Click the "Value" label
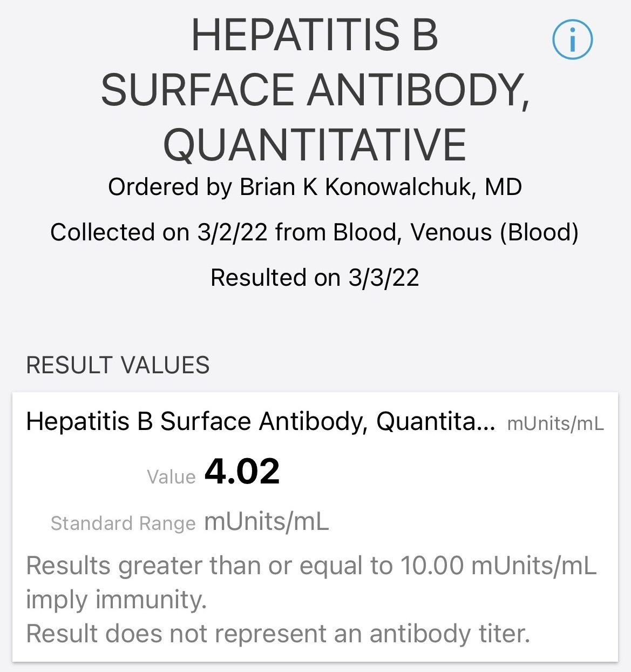Screen dimensions: 631x672 point(171,477)
